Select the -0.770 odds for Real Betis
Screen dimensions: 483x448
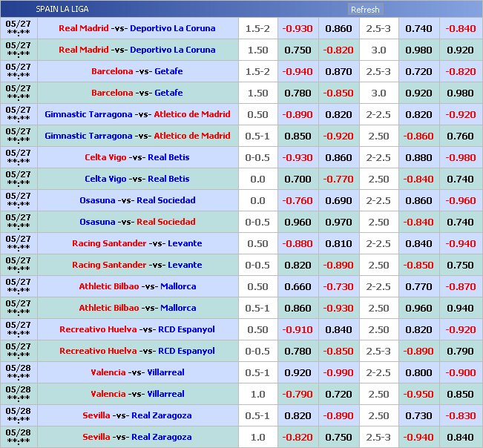click(338, 179)
